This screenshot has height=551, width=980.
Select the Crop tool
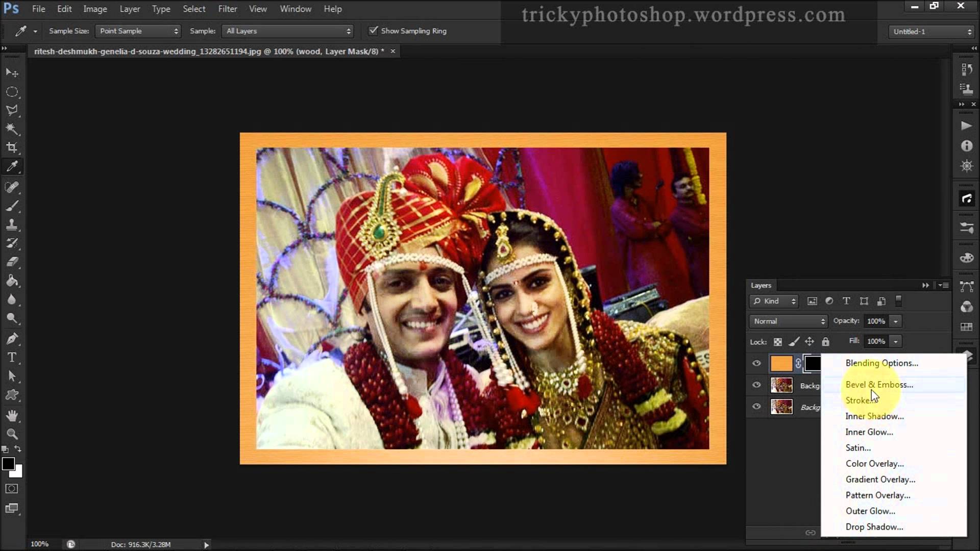pyautogui.click(x=12, y=147)
